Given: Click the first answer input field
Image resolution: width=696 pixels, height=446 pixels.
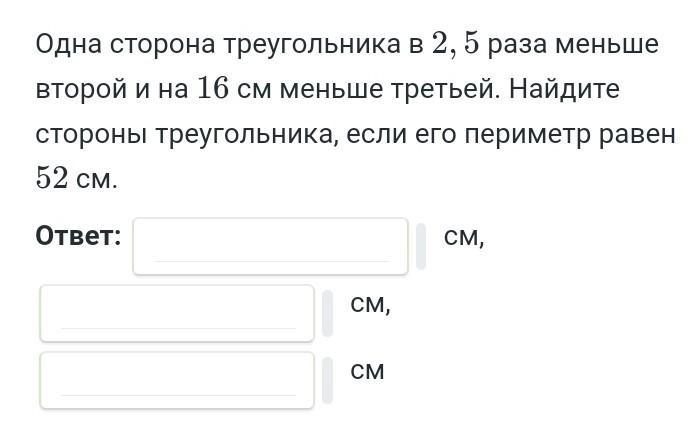Looking at the screenshot, I should click(270, 245).
